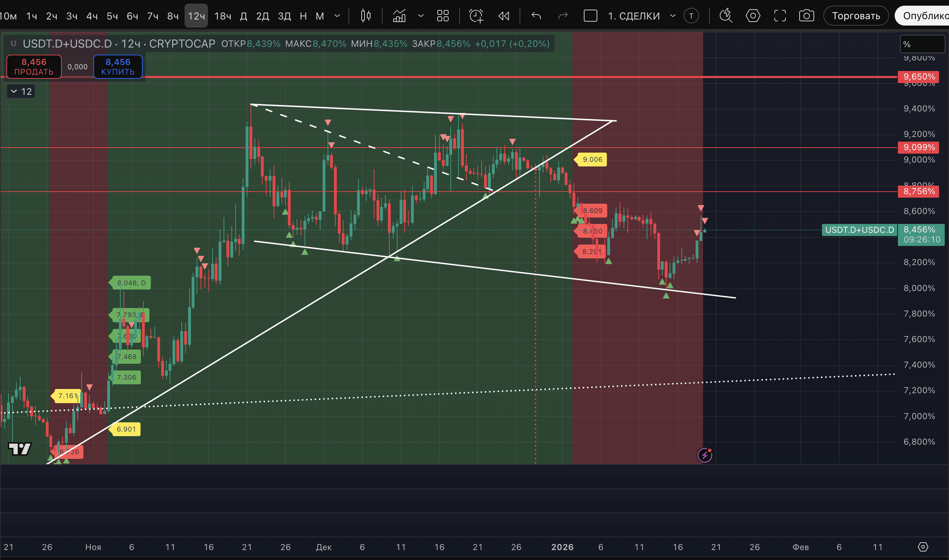
Task: Expand the indicators favorites arrow
Action: [x=421, y=16]
